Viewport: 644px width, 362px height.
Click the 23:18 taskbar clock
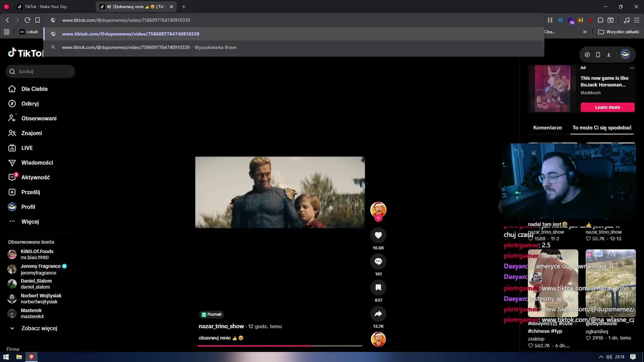[619, 357]
